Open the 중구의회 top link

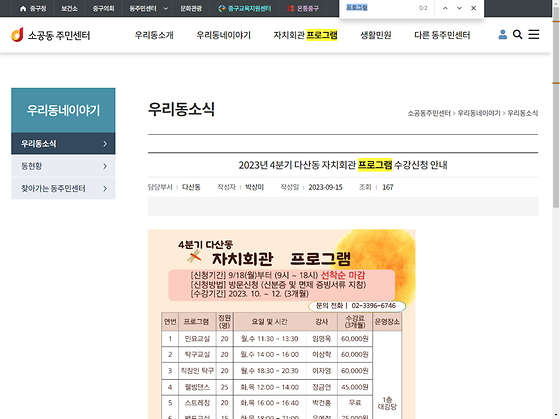pos(103,8)
